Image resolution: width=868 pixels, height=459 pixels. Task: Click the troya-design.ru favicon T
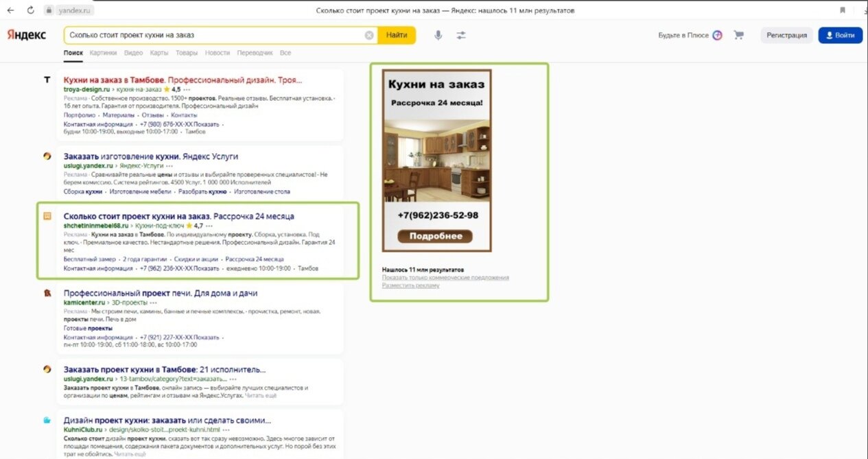point(47,80)
